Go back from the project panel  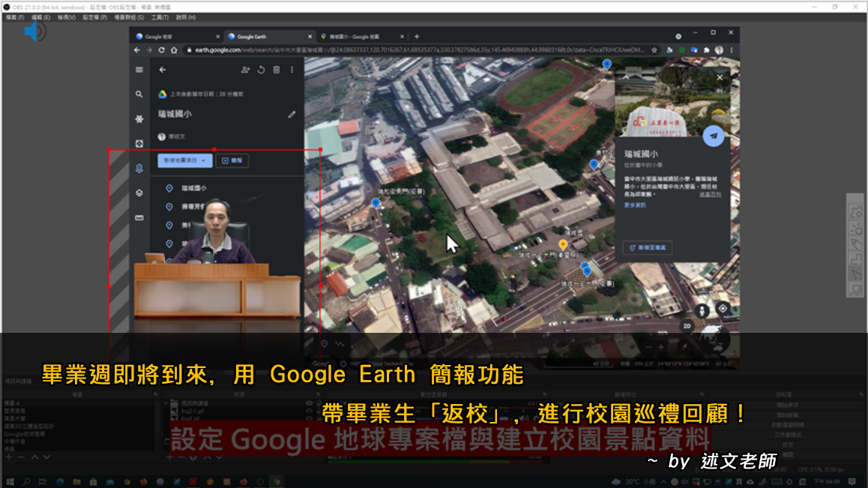(162, 70)
